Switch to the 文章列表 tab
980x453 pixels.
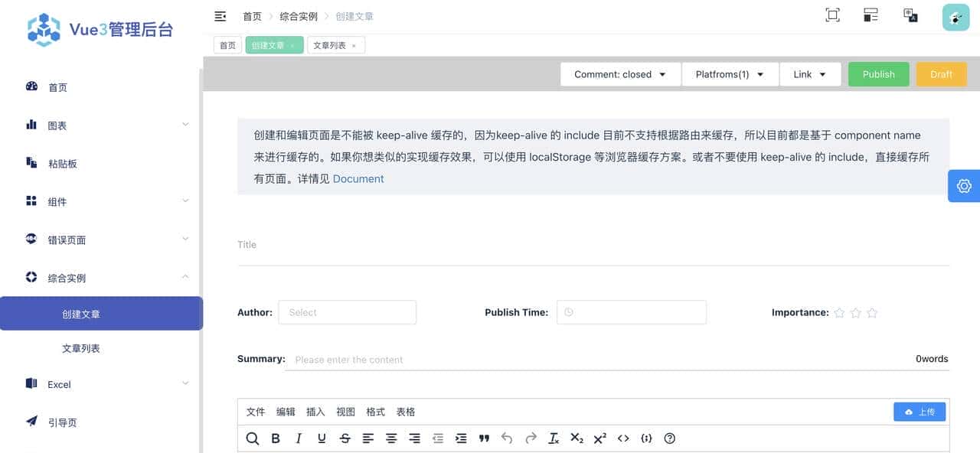click(x=331, y=44)
